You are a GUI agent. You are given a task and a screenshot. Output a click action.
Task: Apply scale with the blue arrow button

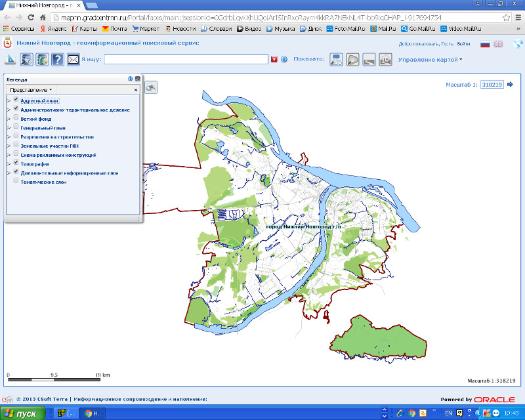[510, 84]
